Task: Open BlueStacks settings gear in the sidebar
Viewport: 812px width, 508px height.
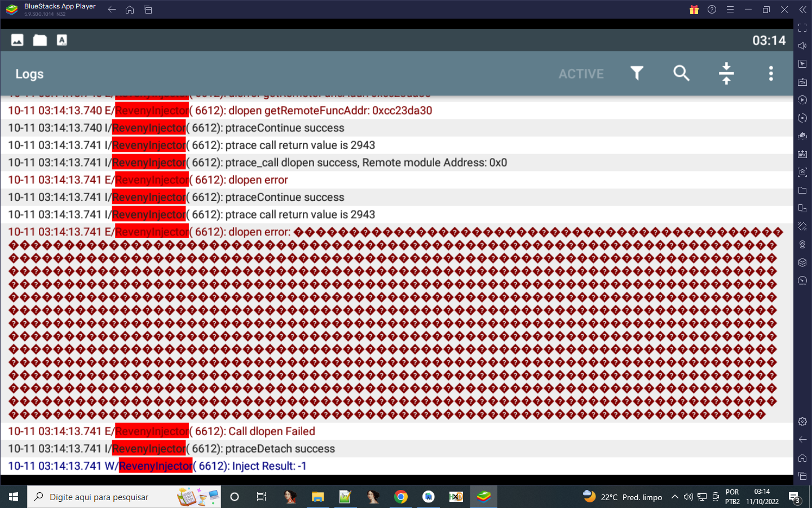Action: tap(802, 421)
